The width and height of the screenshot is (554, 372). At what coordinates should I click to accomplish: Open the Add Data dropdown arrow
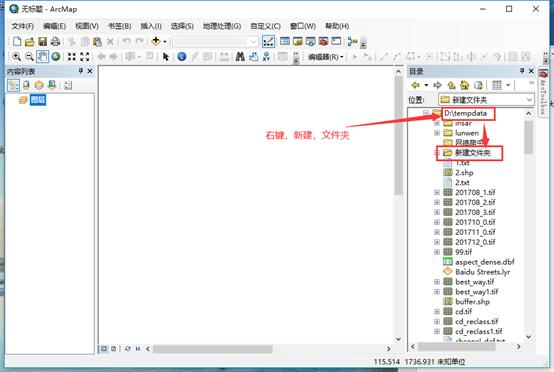(x=165, y=42)
